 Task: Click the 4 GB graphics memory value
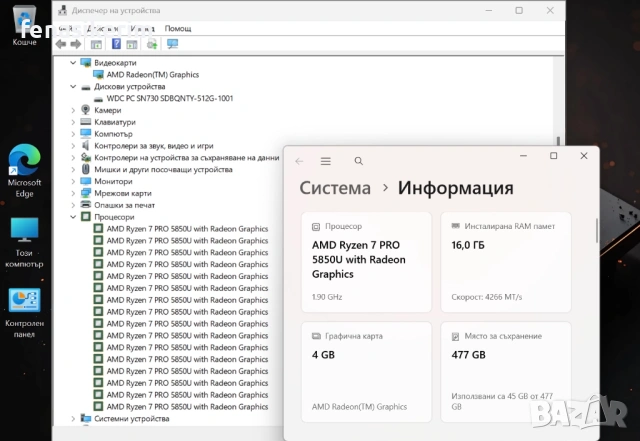[323, 355]
